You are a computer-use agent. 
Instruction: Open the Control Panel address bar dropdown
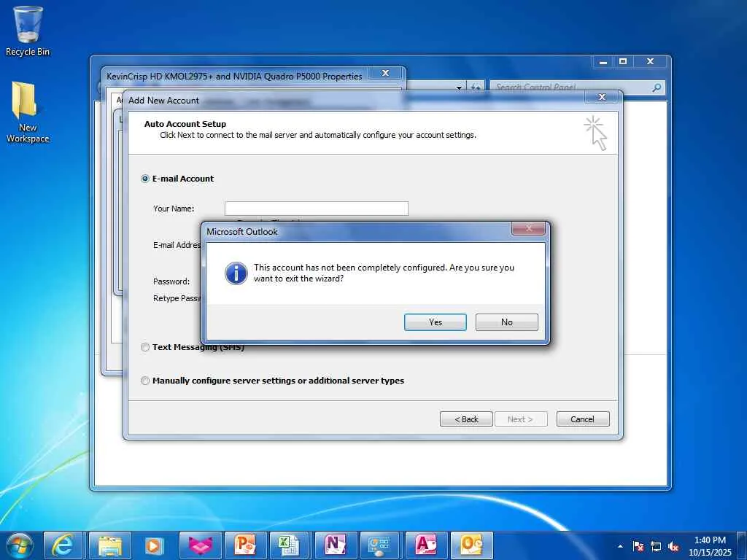coord(459,87)
